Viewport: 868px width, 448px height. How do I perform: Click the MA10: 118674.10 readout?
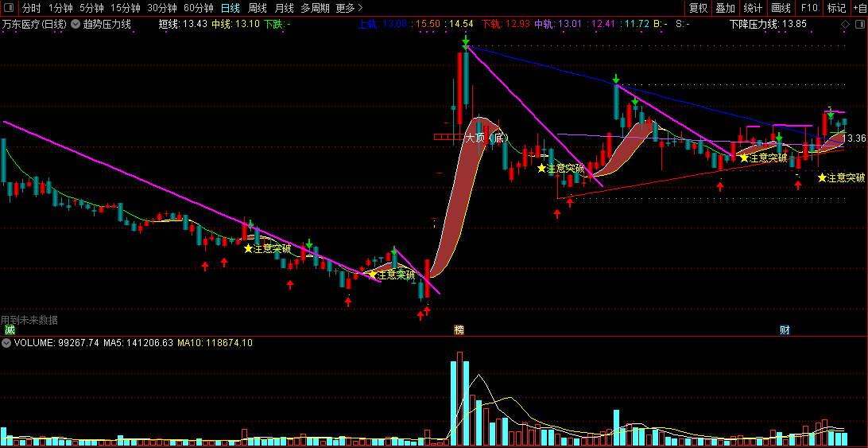(x=215, y=343)
